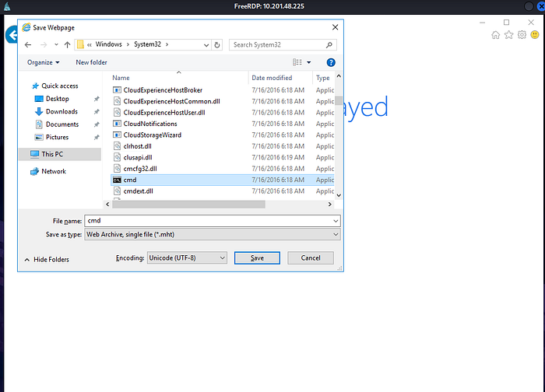Viewport: 545px width, 392px height.
Task: Click the pin icon beside Documents
Action: pos(97,124)
